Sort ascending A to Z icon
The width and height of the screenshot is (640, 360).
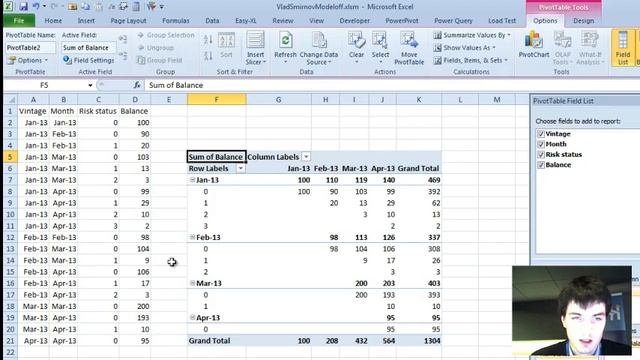coord(208,40)
